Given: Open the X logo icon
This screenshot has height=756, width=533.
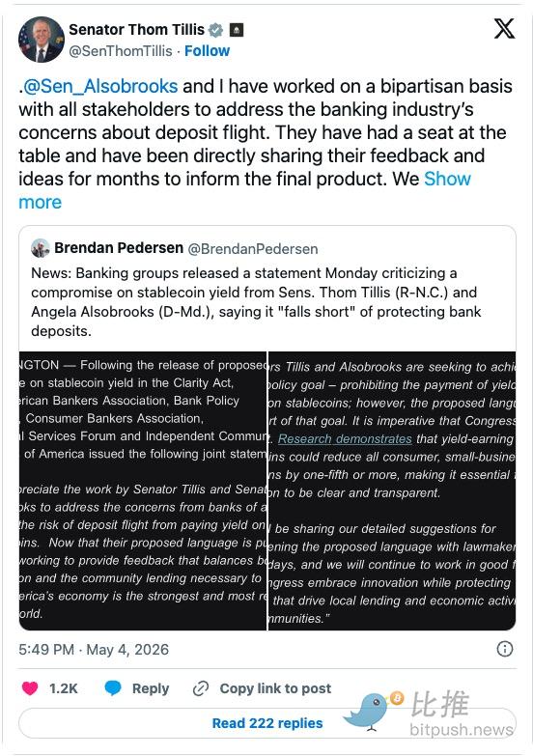Looking at the screenshot, I should tap(504, 28).
